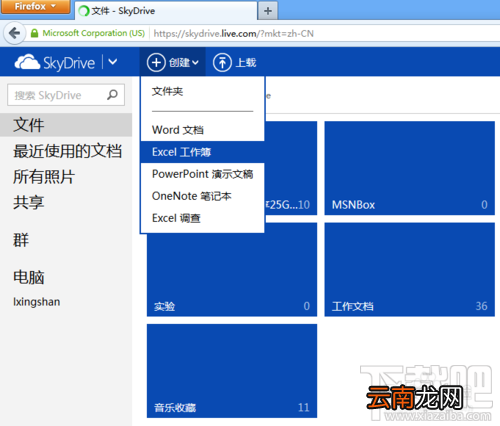The image size is (500, 426).
Task: Click the 上载 upload button label
Action: (246, 62)
